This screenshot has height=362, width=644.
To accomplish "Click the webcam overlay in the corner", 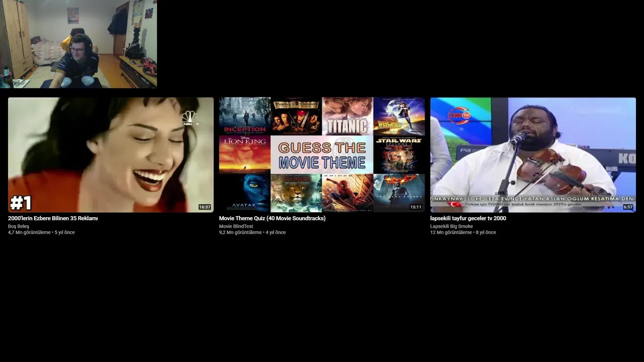I will (x=78, y=44).
